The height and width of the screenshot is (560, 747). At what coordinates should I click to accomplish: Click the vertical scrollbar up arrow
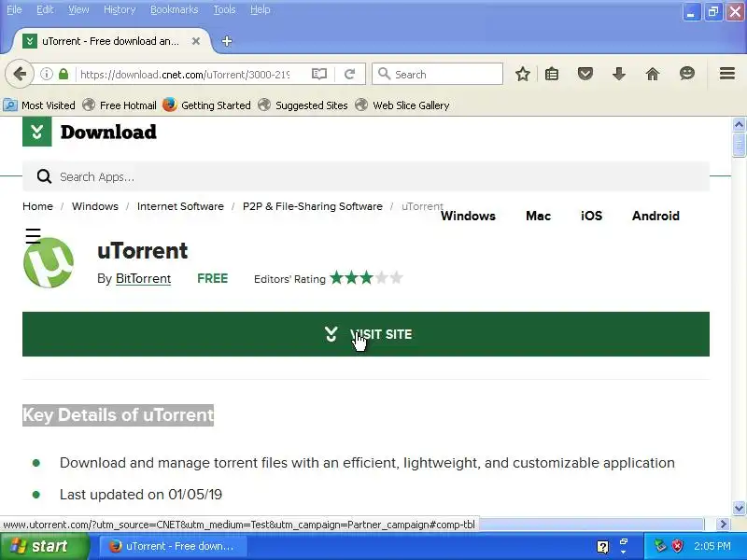click(739, 125)
